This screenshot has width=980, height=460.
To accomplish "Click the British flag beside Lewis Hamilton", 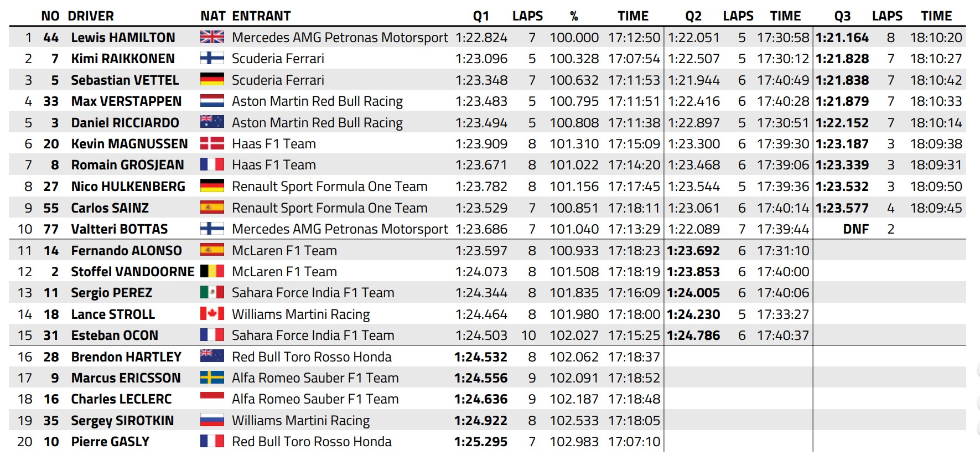I will coord(212,37).
